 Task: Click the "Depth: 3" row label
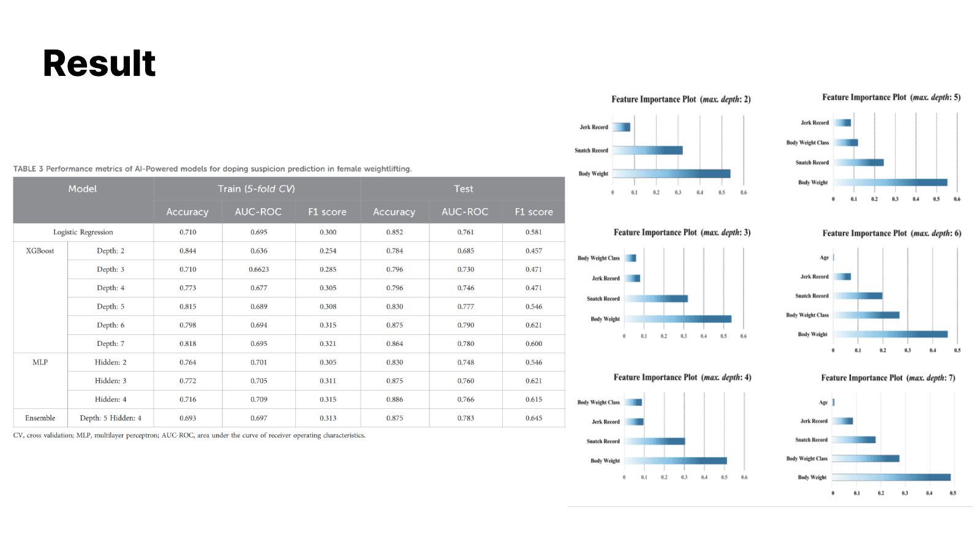tap(110, 269)
